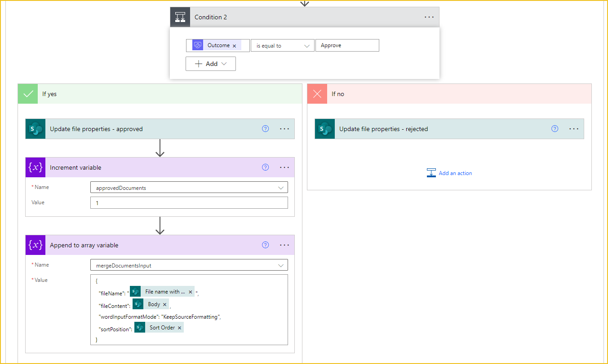Open mergeDocumentsInput name dropdown

189,265
